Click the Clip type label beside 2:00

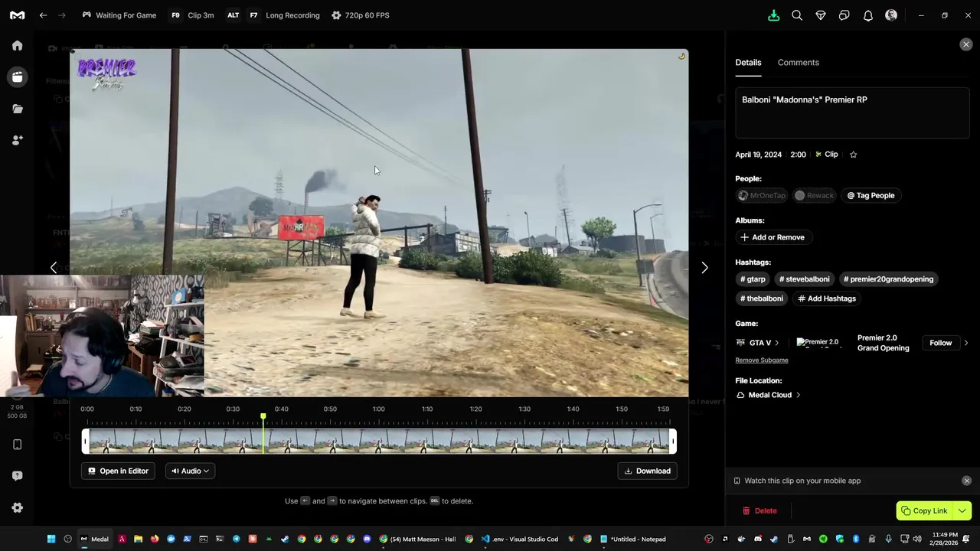(827, 155)
